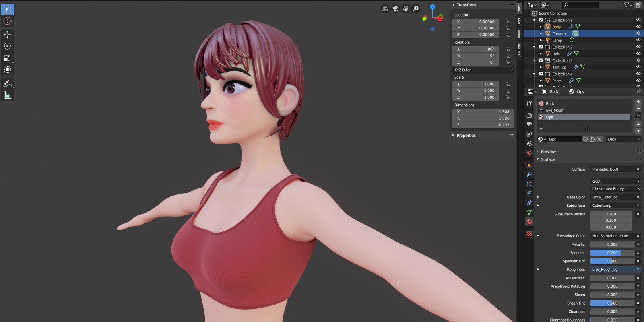
Task: Open the XYZ Euler rotation mode dropdown
Action: point(483,70)
